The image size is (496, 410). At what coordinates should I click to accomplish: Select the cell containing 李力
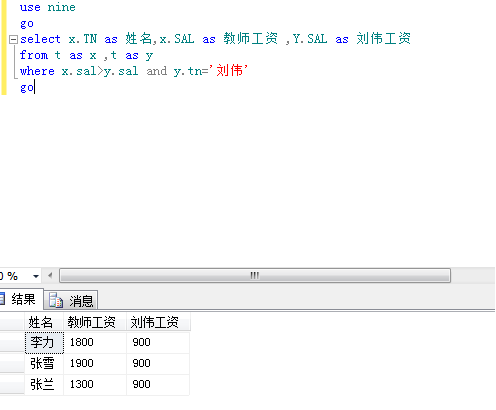click(x=44, y=343)
